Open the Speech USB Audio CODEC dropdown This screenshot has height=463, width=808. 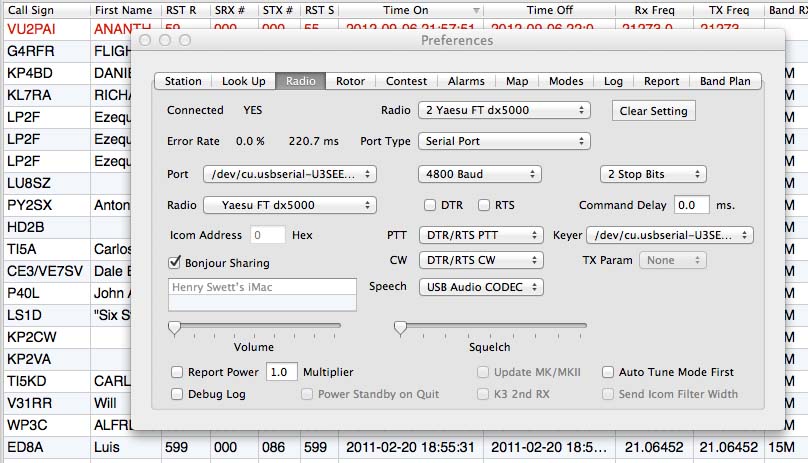pos(479,287)
